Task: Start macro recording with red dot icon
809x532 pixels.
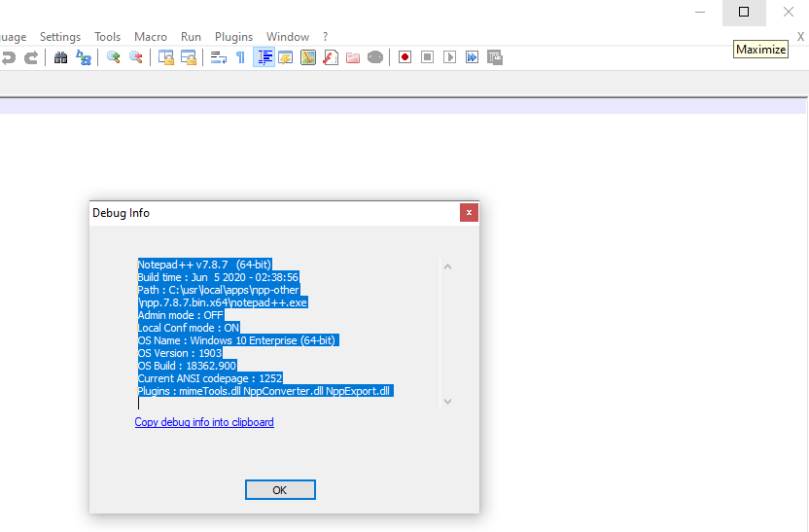Action: (x=405, y=57)
